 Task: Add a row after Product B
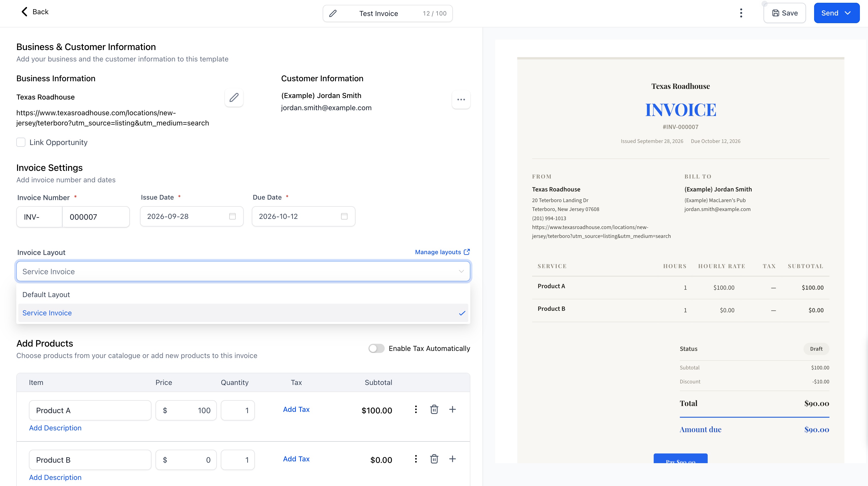coord(453,459)
